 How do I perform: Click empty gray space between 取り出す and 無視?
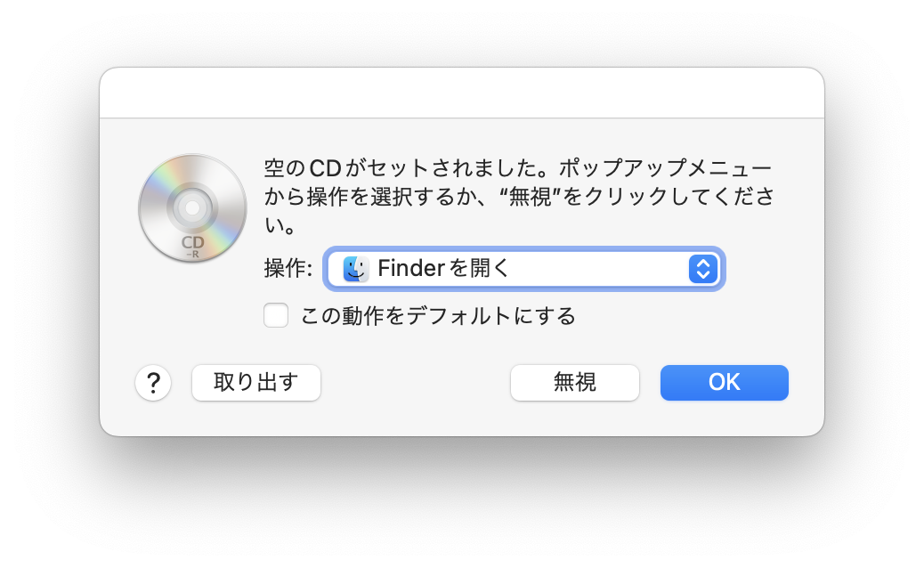point(415,383)
